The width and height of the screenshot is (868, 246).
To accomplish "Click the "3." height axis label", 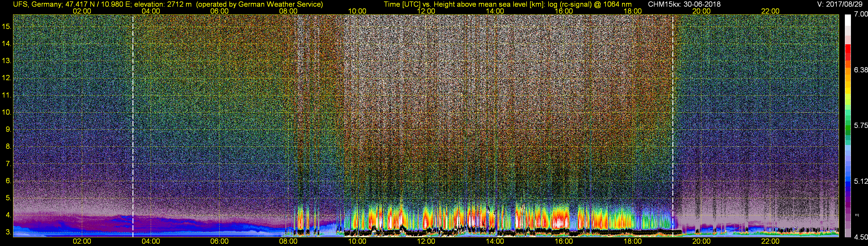I will 9,232.
